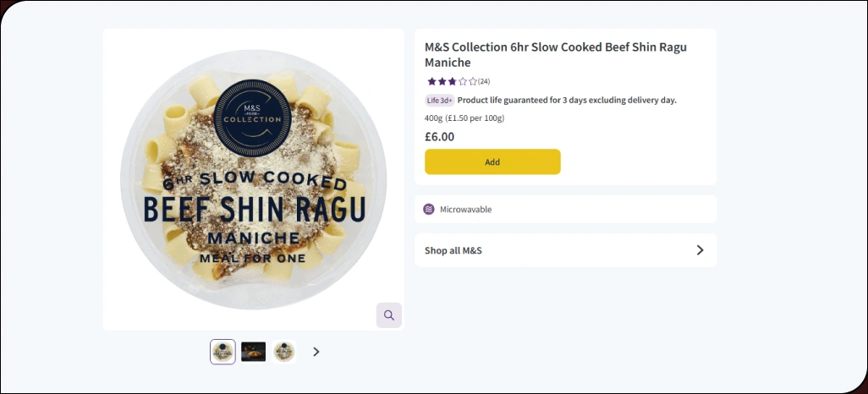Viewport: 868px width, 394px height.
Task: Click the purple Microwavable wave icon
Action: pos(429,210)
